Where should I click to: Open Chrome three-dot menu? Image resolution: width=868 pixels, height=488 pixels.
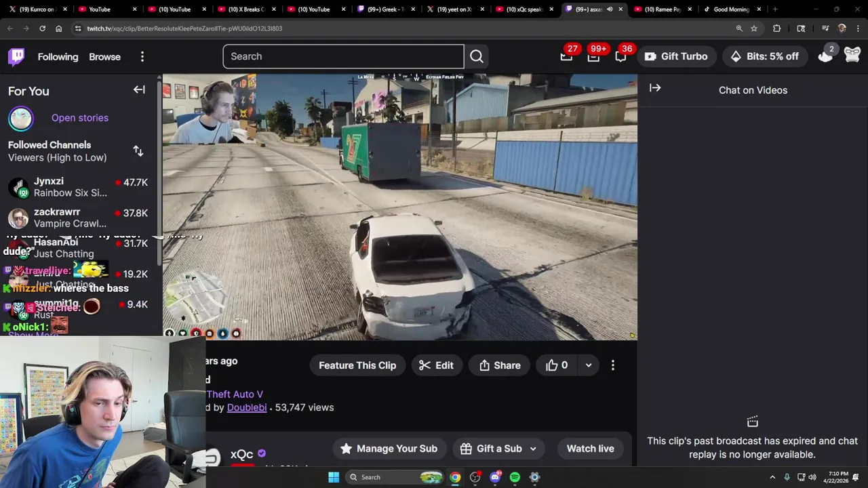point(858,28)
